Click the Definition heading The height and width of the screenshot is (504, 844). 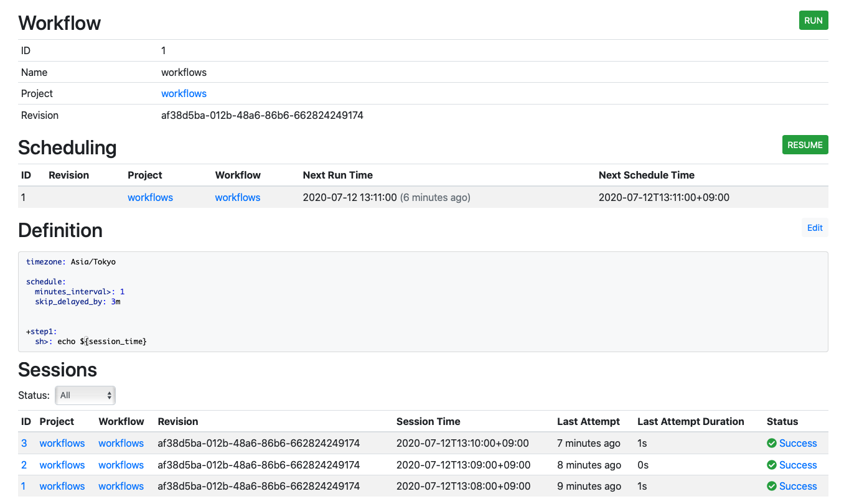coord(60,230)
